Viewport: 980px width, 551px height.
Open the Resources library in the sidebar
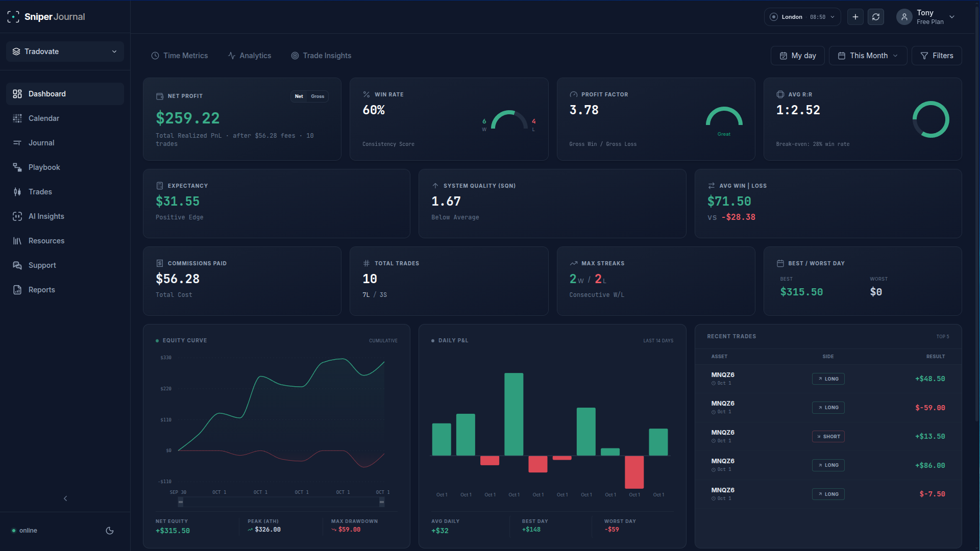pyautogui.click(x=65, y=241)
